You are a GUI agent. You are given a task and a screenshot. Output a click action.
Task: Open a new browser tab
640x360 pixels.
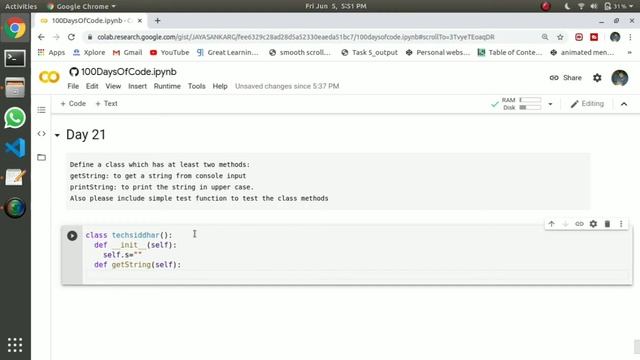click(x=158, y=20)
